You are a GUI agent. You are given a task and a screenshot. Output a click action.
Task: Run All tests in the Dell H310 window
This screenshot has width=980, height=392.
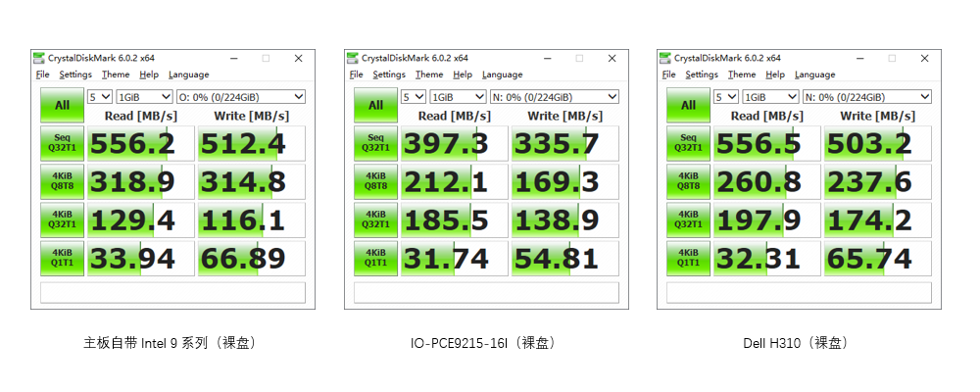coord(688,105)
